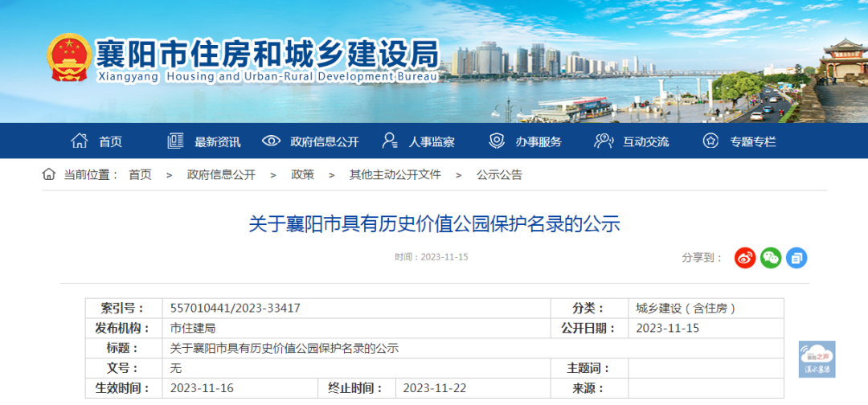Click the latest news (最新资讯) newspaper icon

pos(175,141)
